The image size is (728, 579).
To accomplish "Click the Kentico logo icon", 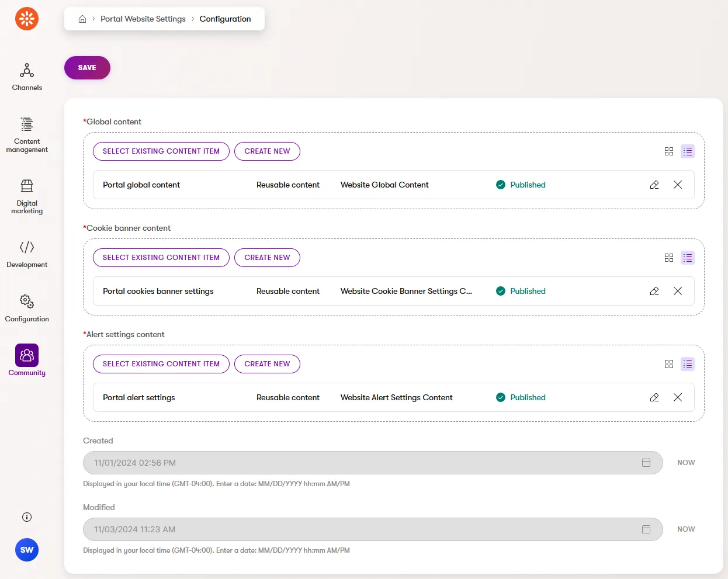I will (x=27, y=19).
